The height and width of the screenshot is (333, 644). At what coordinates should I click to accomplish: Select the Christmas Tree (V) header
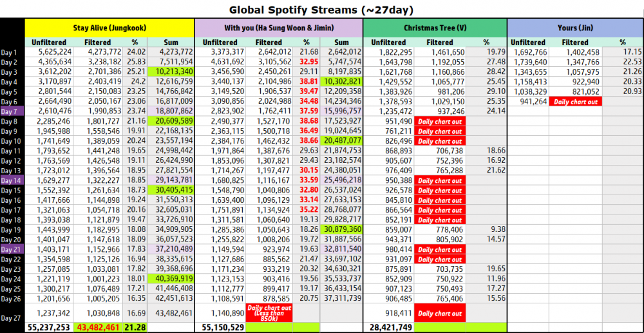coord(435,28)
